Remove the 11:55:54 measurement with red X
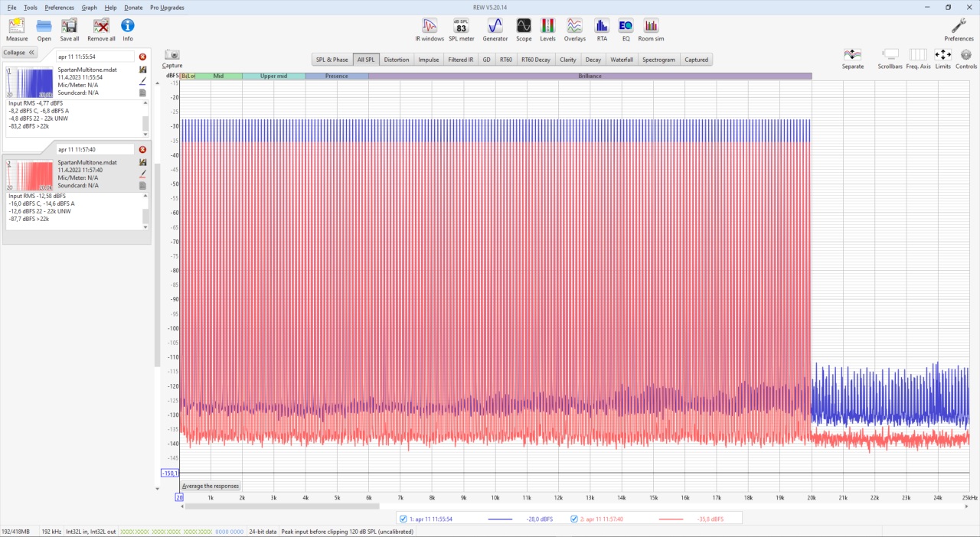Image resolution: width=980 pixels, height=537 pixels. pos(142,57)
